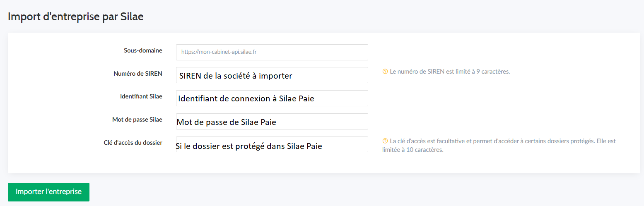
Task: Click the Numéro de SIREN label
Action: (138, 74)
